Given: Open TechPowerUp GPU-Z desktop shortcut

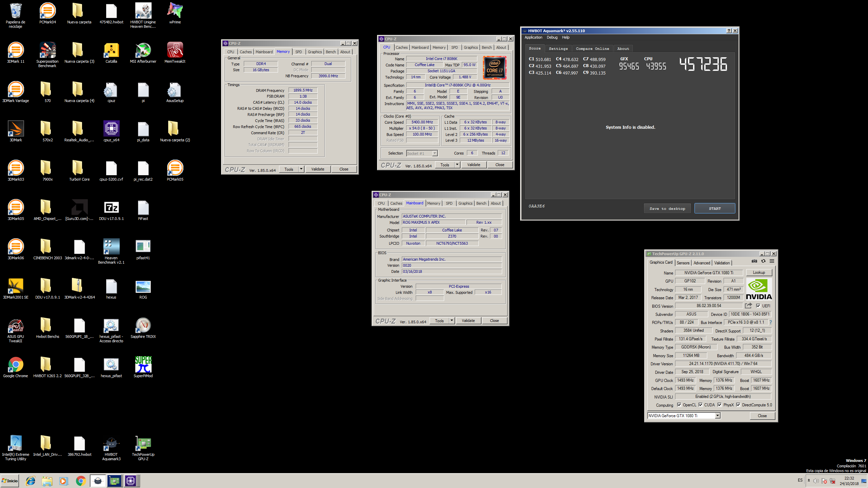Looking at the screenshot, I should pyautogui.click(x=143, y=448).
